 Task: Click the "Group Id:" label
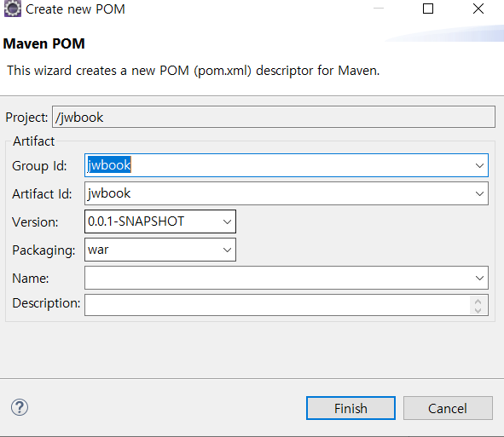pos(39,166)
